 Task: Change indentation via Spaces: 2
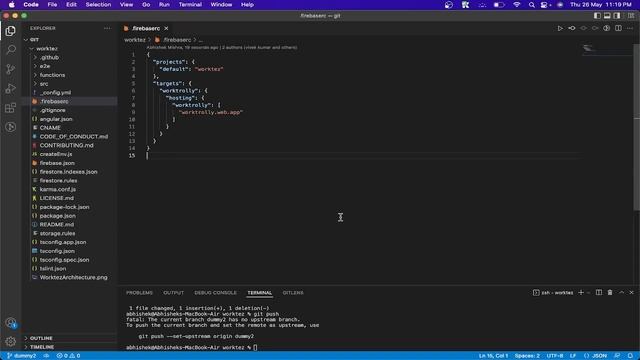[527, 356]
